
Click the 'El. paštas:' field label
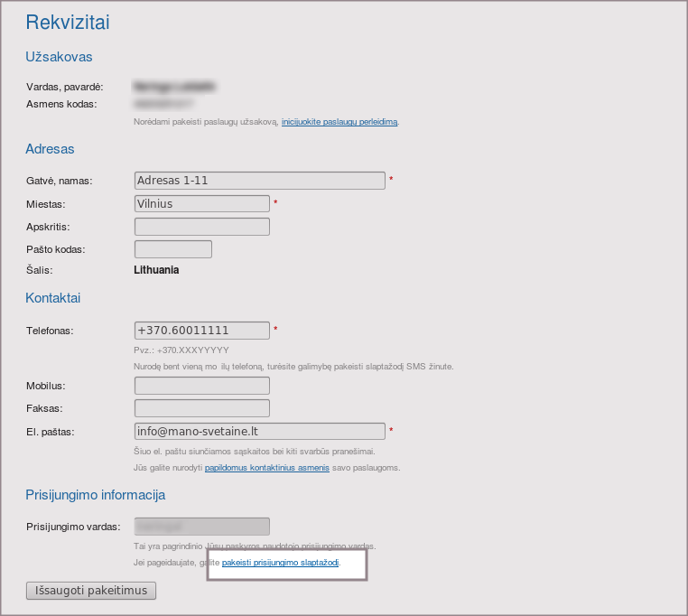tap(50, 433)
